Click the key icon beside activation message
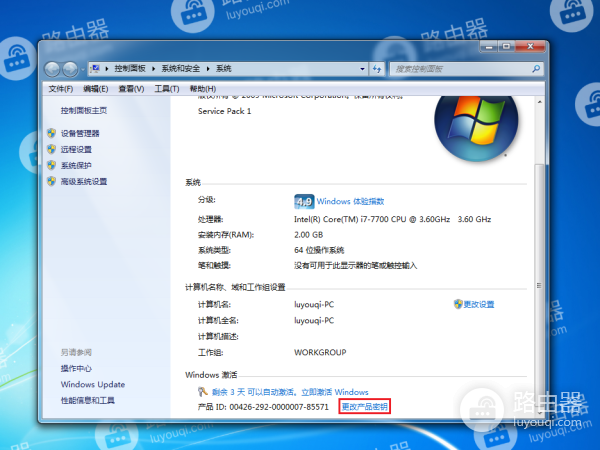Viewport: 600px width, 450px height. 202,391
